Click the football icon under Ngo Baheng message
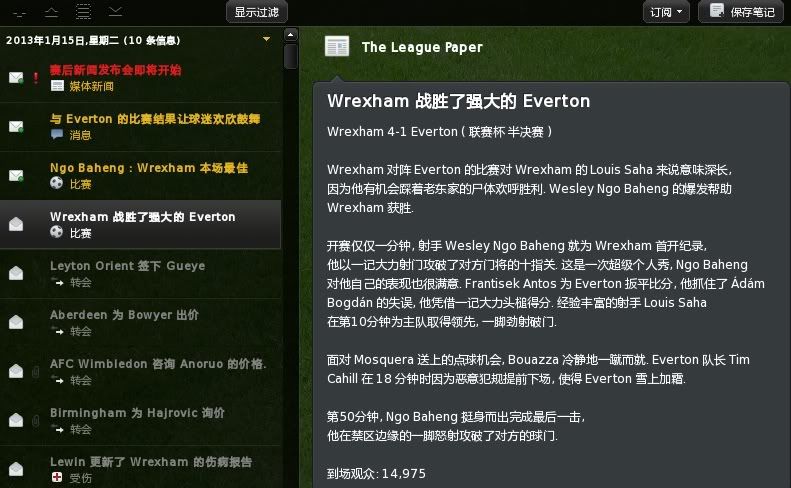 (x=56, y=183)
